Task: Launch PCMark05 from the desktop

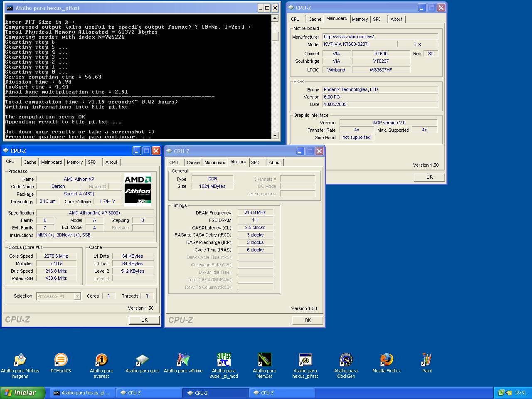Action: point(61,360)
